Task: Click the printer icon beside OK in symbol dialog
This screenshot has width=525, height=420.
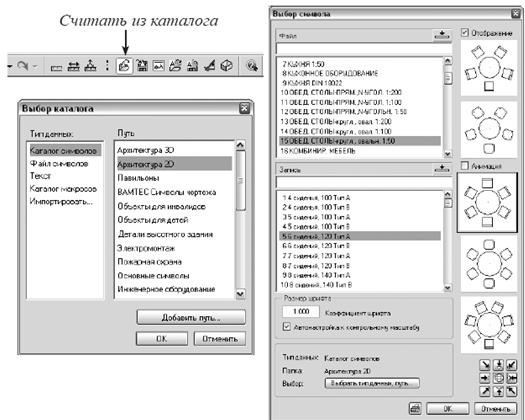Action: pos(415,408)
